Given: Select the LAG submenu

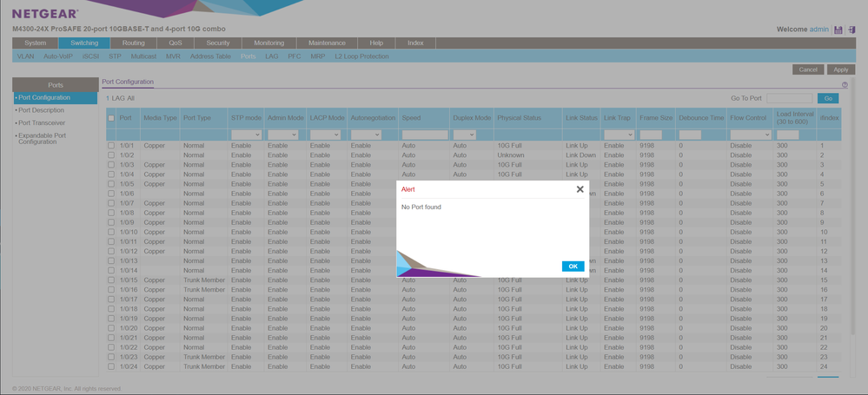Looking at the screenshot, I should tap(272, 56).
